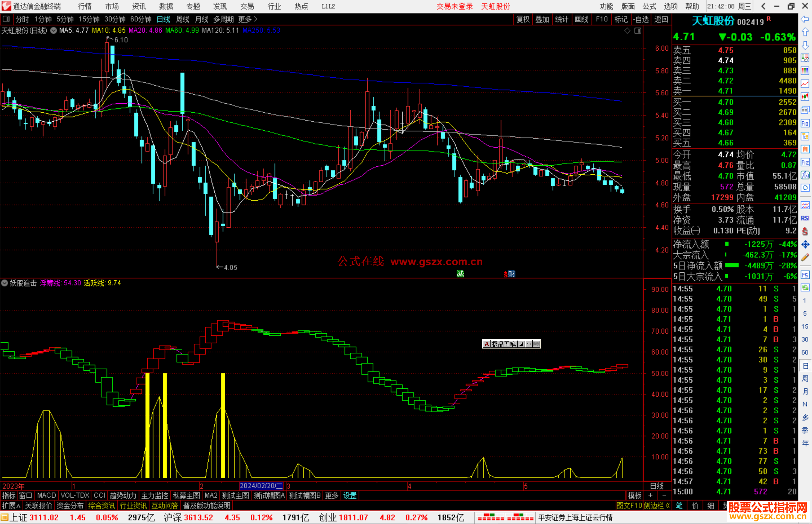Switch to the 周线 period tab

click(183, 19)
